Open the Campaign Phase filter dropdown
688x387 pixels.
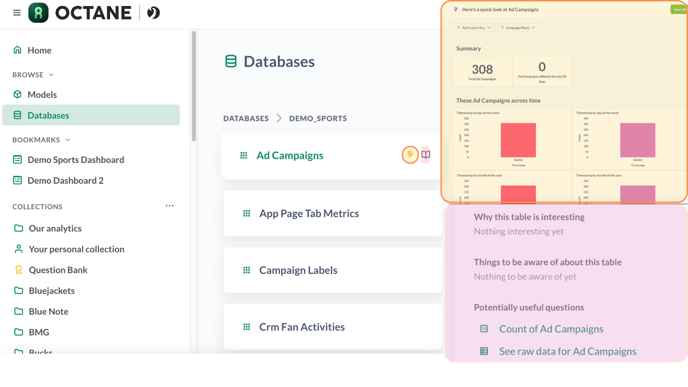pyautogui.click(x=518, y=28)
